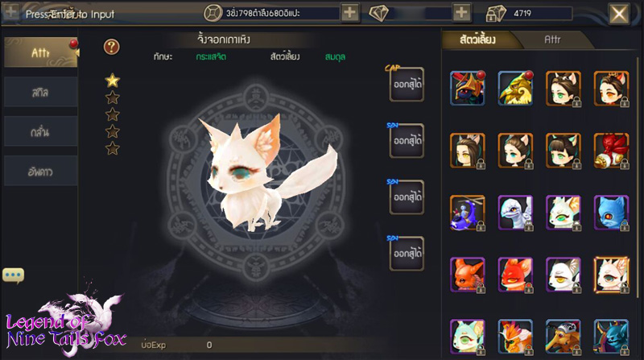The height and width of the screenshot is (360, 644).
Task: Add diamonds with the second plus button
Action: coord(461,13)
